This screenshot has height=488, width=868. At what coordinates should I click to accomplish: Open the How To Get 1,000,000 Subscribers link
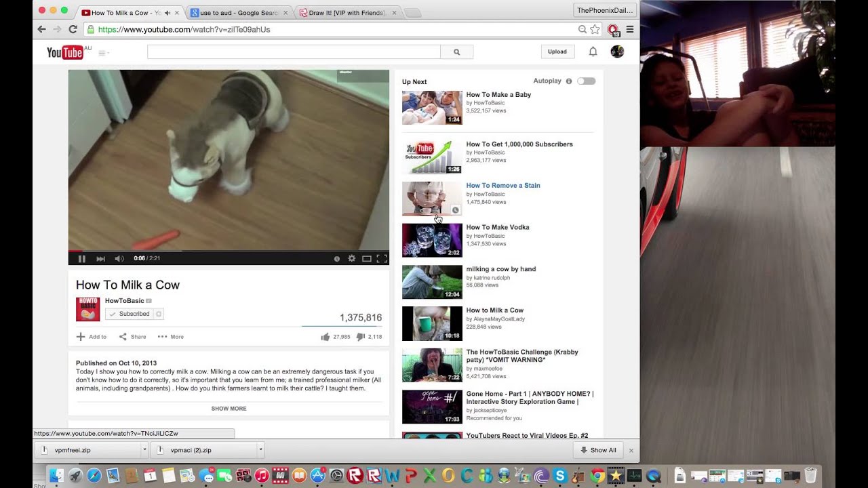[x=519, y=144]
